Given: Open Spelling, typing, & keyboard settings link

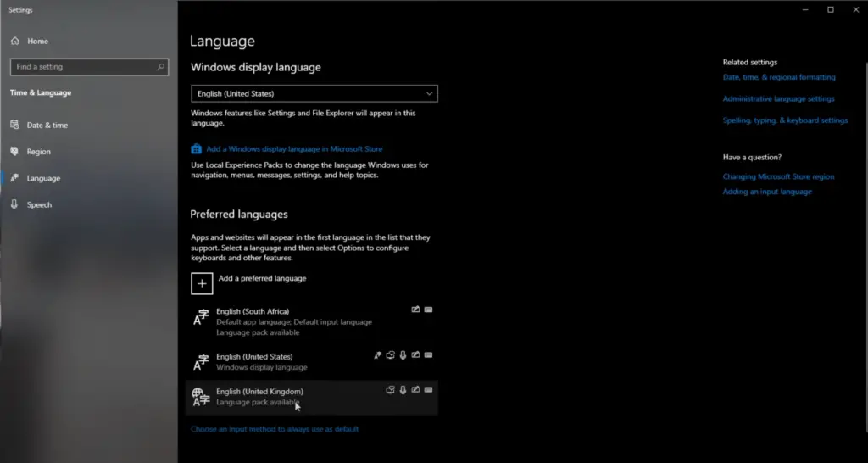Looking at the screenshot, I should click(785, 120).
